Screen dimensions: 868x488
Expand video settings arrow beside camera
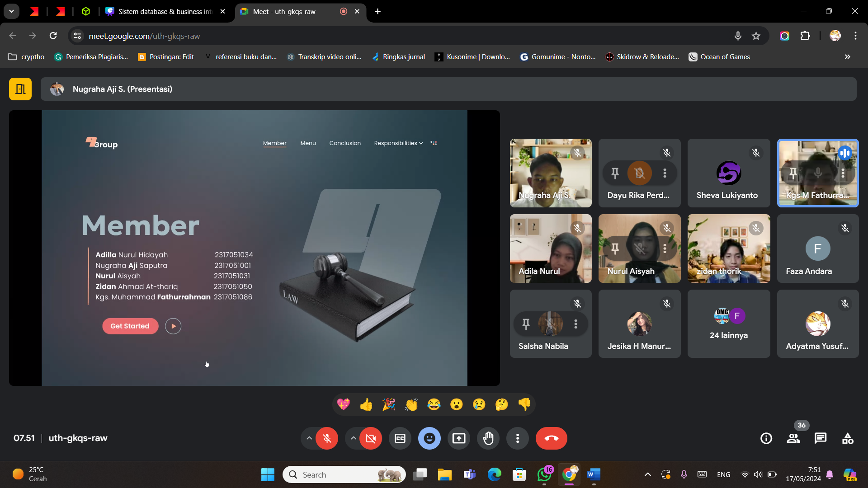coord(353,438)
